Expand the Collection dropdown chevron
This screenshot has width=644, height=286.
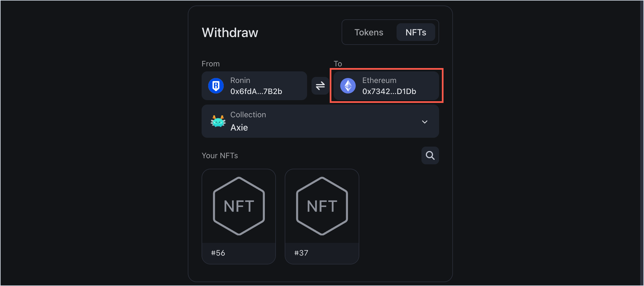tap(425, 122)
